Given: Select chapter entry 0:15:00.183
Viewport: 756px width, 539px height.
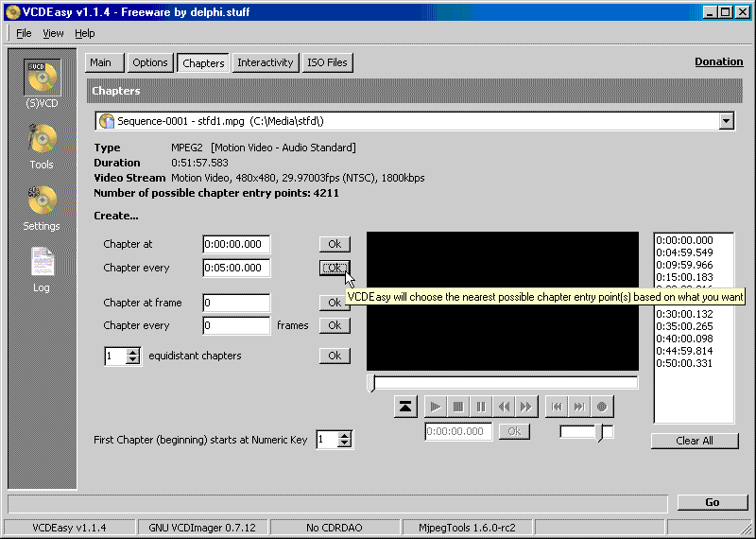Looking at the screenshot, I should coord(684,277).
